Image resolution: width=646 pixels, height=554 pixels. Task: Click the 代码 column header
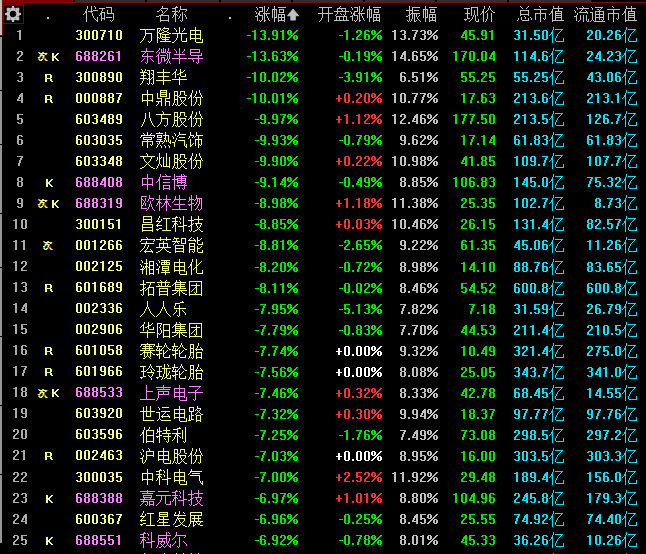click(x=99, y=14)
